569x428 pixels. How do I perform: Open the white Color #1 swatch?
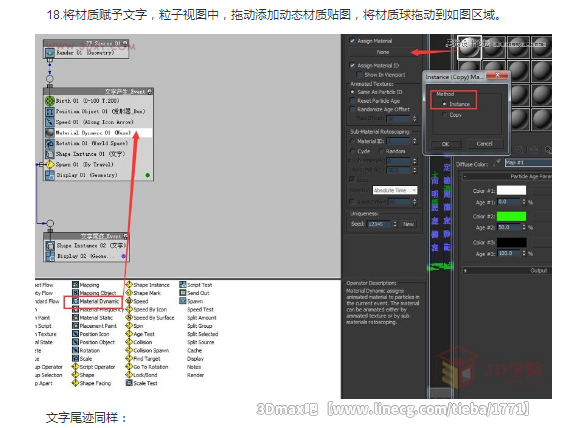click(x=511, y=190)
